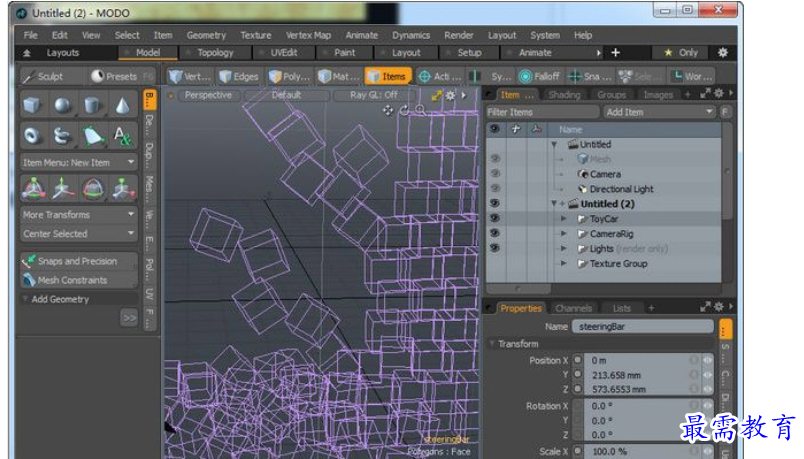Image resolution: width=804 pixels, height=459 pixels.
Task: Click the Filter Items input field
Action: (540, 112)
